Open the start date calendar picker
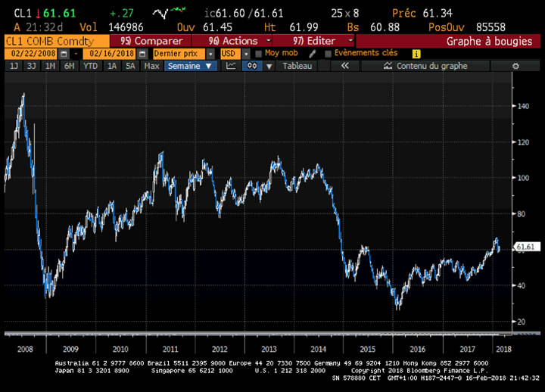Image resolution: width=545 pixels, height=392 pixels. point(64,54)
